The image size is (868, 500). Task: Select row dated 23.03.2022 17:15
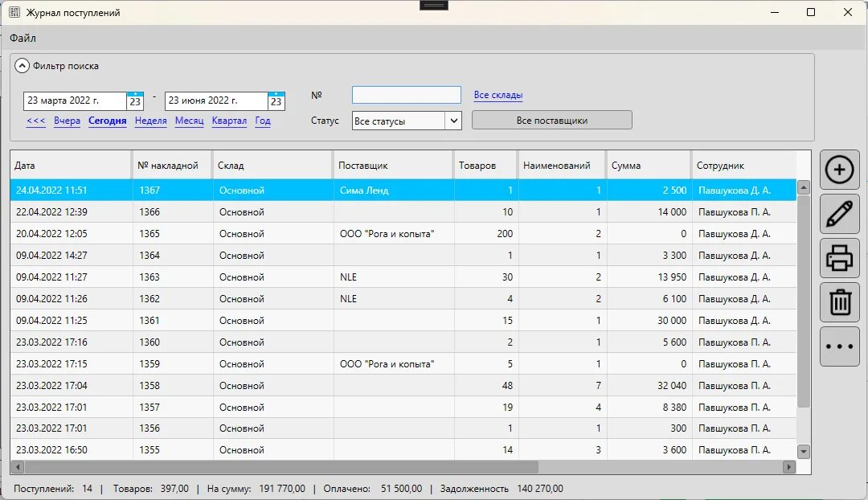pyautogui.click(x=403, y=364)
